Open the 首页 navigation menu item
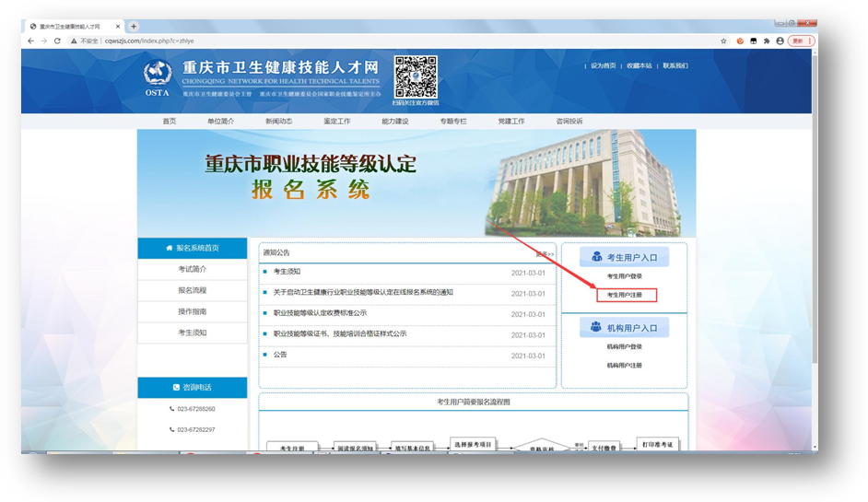The height and width of the screenshot is (502, 868). (169, 122)
